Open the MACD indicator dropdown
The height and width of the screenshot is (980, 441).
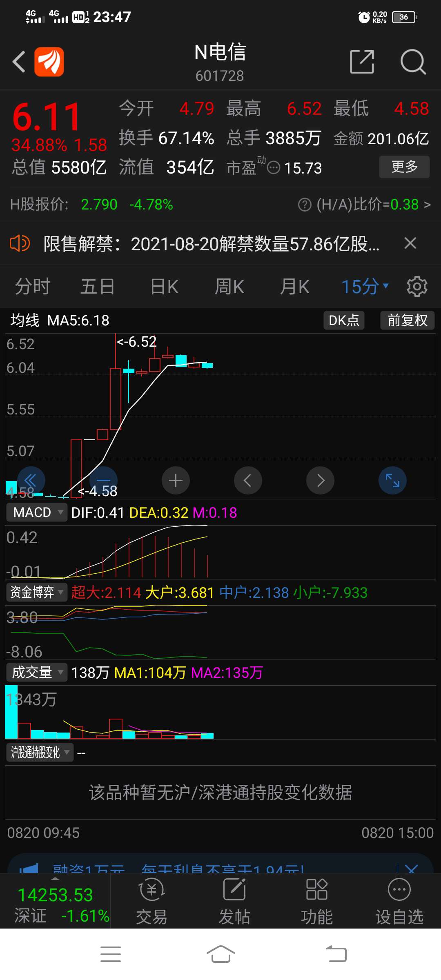click(x=37, y=512)
